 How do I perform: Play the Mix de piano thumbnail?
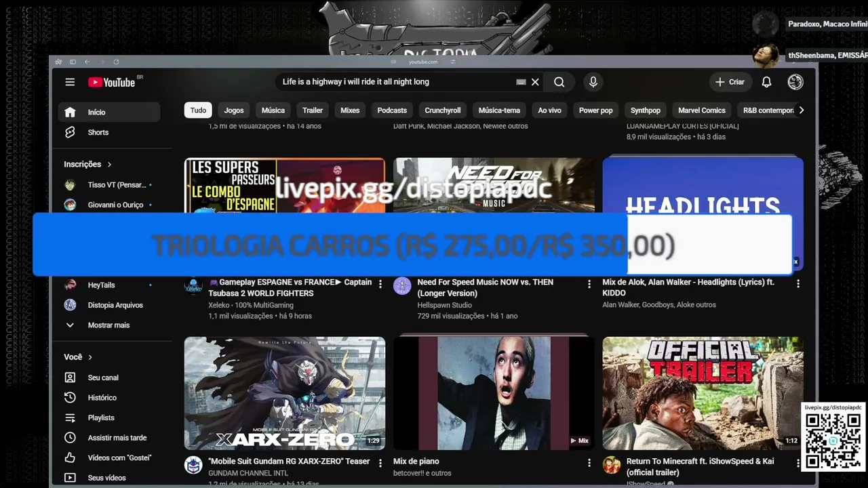[494, 393]
